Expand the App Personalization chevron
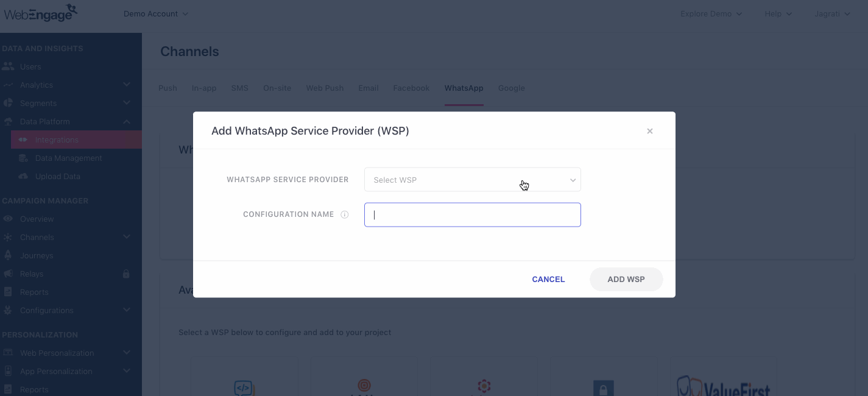Screen dimensions: 868x396 point(127,371)
